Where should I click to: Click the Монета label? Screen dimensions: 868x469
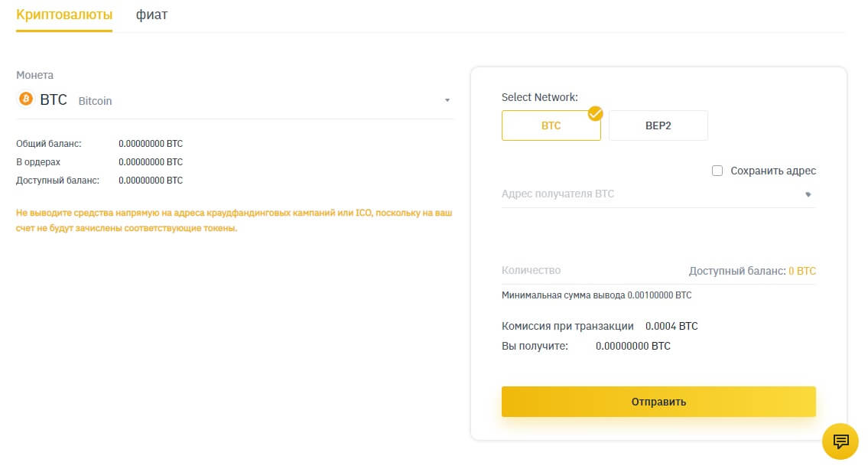(35, 75)
